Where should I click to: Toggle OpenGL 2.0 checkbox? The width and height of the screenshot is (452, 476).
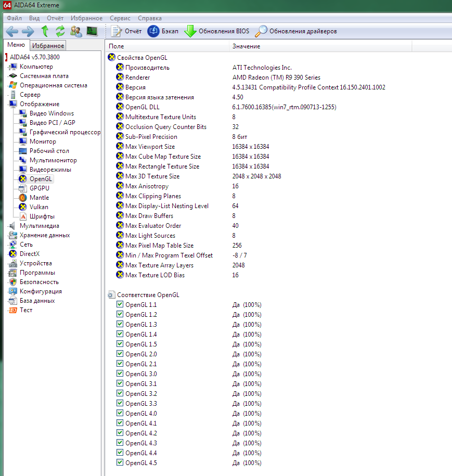[120, 354]
